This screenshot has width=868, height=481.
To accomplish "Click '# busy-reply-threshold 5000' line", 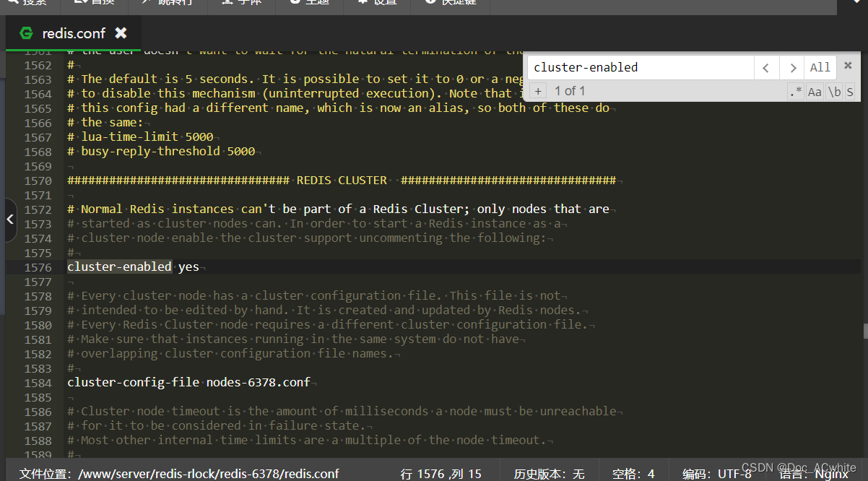I will [x=161, y=152].
